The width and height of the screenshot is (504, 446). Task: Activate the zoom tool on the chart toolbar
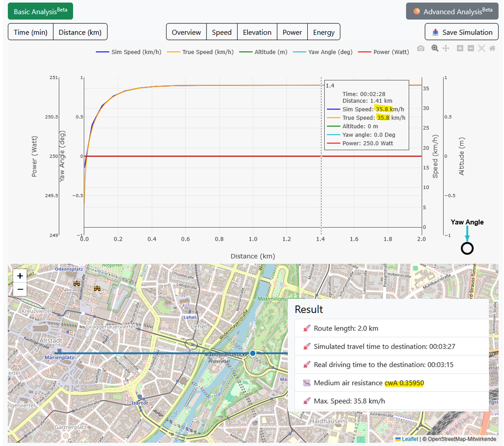(x=435, y=48)
